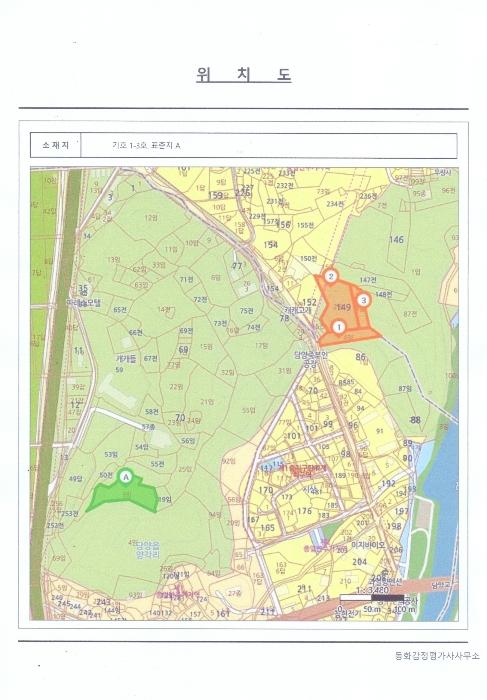Click the location value text 기호 1-3호

coord(129,146)
